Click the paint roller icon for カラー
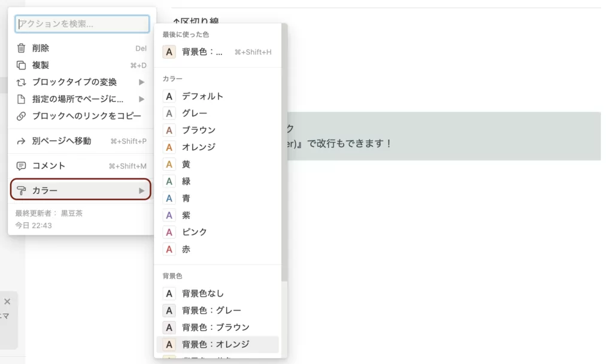The height and width of the screenshot is (364, 613). click(x=21, y=190)
